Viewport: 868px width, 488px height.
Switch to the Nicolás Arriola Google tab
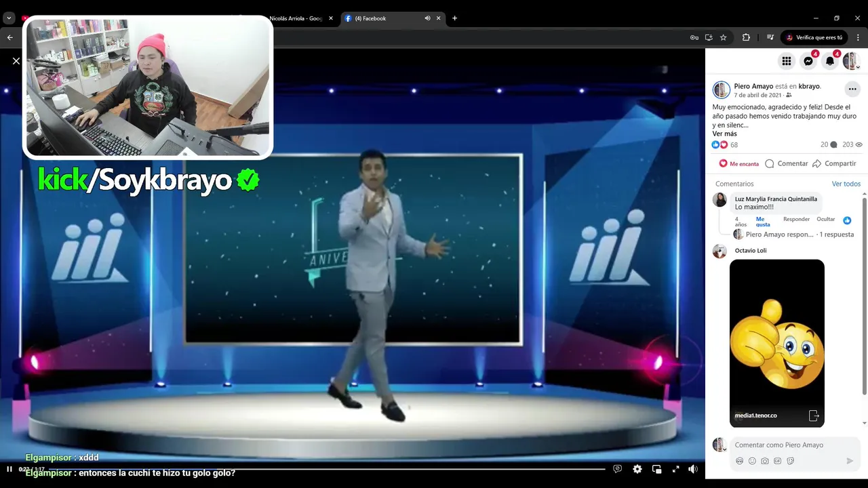pos(296,18)
